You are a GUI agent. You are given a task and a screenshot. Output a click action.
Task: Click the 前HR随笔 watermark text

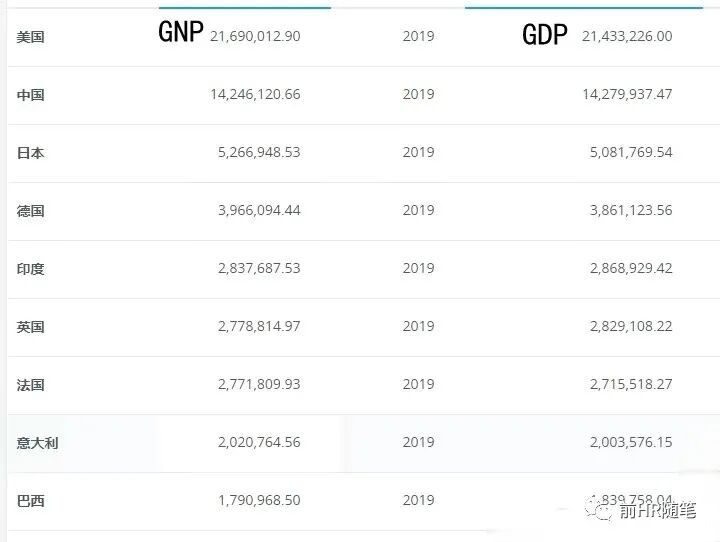(656, 511)
